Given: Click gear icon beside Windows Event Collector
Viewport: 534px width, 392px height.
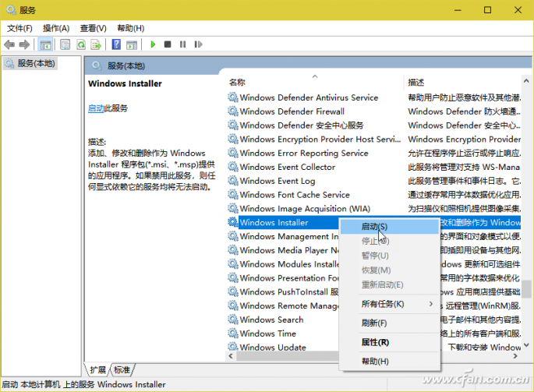Looking at the screenshot, I should pyautogui.click(x=233, y=167).
